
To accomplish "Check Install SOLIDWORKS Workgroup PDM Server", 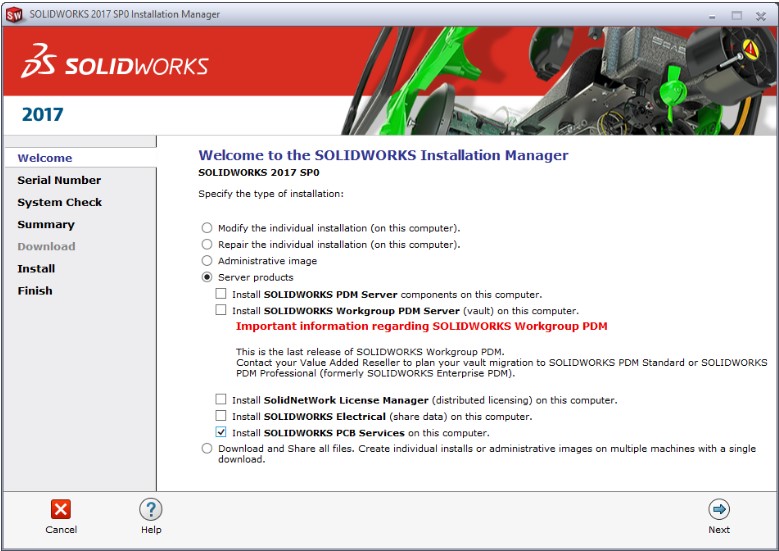I will point(221,310).
